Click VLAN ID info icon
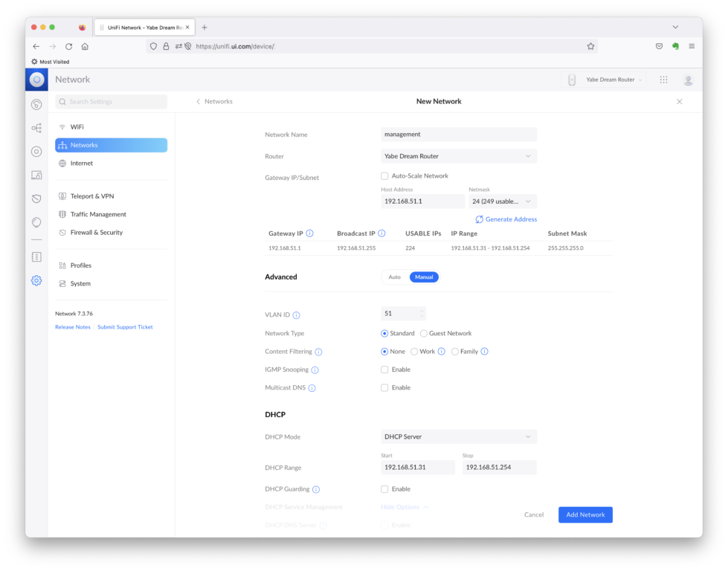Viewport: 728px width, 571px height. [296, 315]
